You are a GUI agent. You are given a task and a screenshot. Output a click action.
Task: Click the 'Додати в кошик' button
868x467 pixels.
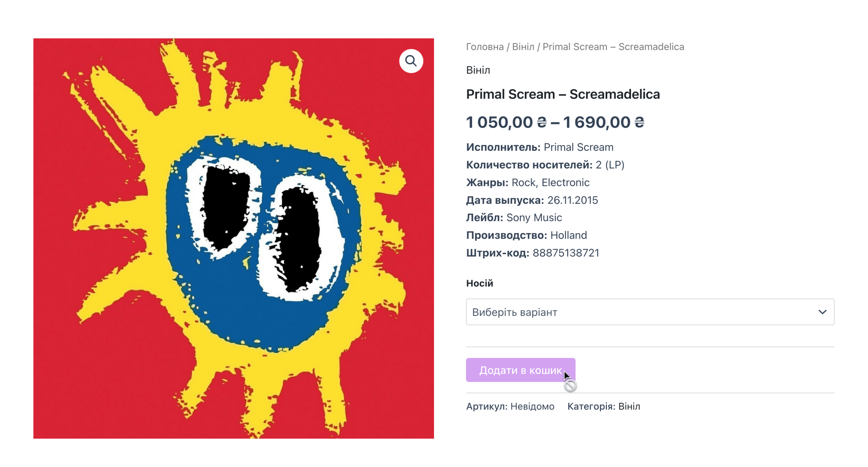[520, 370]
